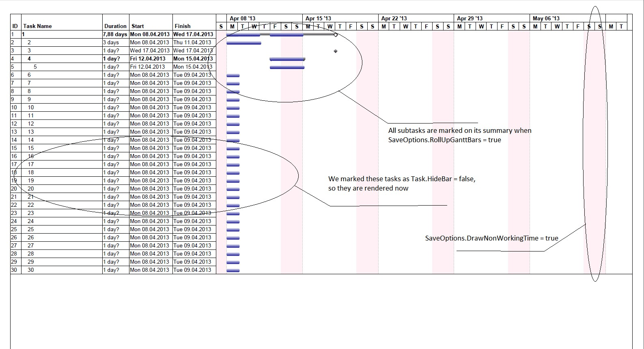This screenshot has height=349, width=644.
Task: Select task name cell 7
Action: [x=62, y=83]
